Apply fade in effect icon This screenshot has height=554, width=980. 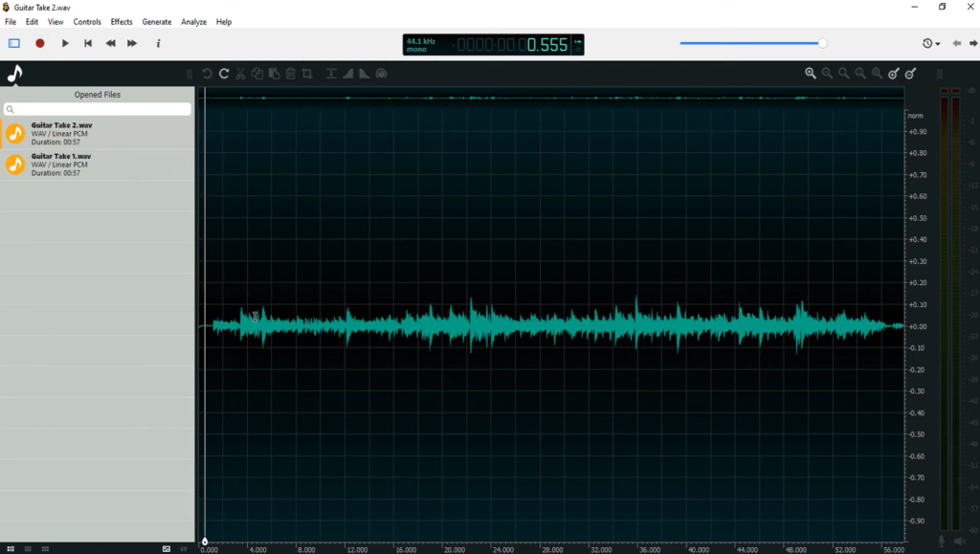348,74
